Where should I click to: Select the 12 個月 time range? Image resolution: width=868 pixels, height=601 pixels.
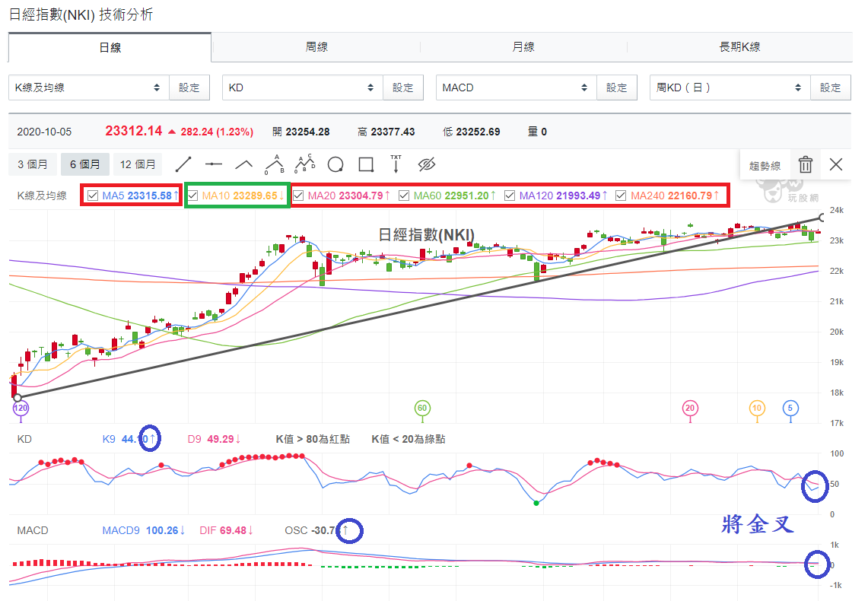pos(137,164)
